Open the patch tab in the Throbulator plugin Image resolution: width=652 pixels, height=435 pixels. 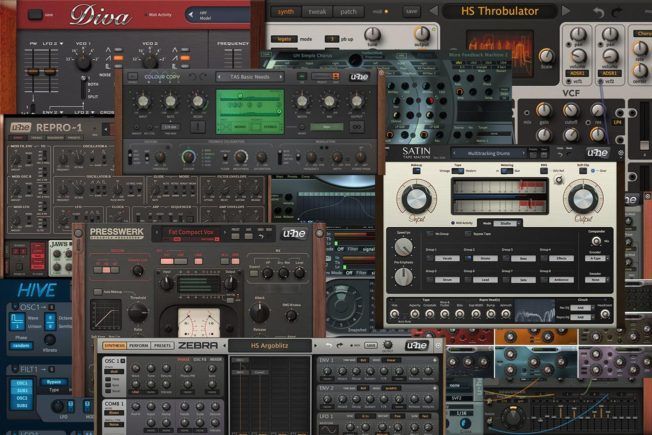pyautogui.click(x=348, y=12)
